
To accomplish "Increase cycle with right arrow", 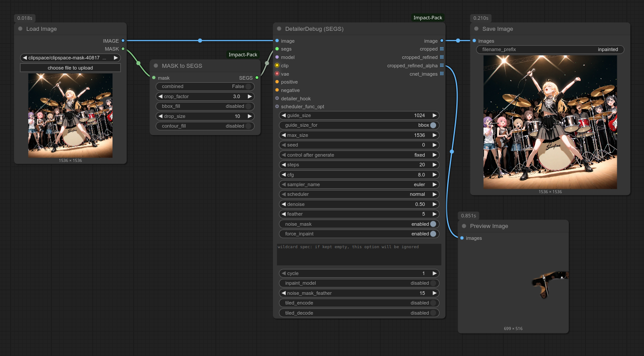I will pyautogui.click(x=434, y=273).
